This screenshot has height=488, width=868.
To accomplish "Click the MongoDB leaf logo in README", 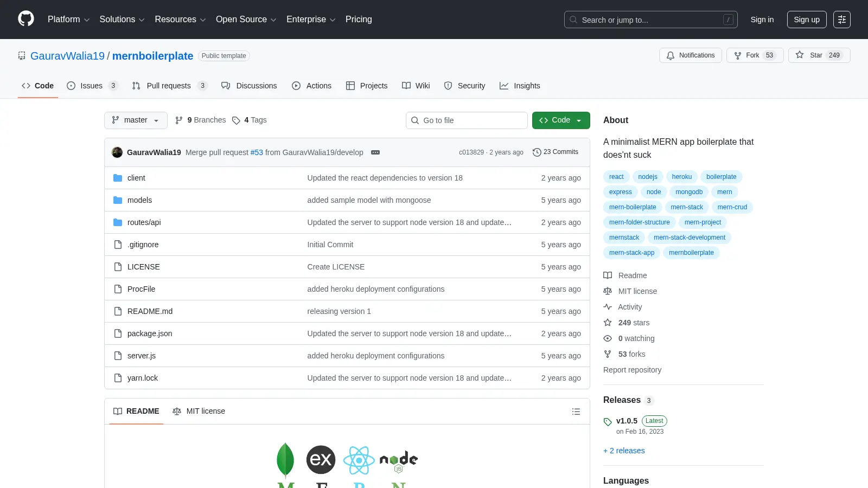I will [285, 460].
